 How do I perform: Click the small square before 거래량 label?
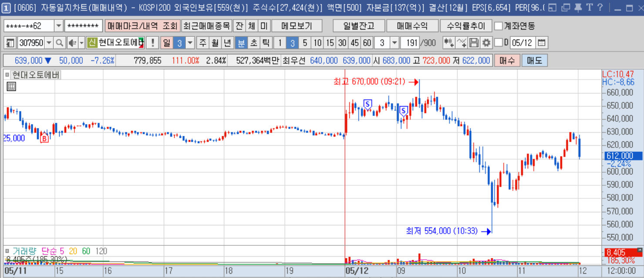point(7,251)
